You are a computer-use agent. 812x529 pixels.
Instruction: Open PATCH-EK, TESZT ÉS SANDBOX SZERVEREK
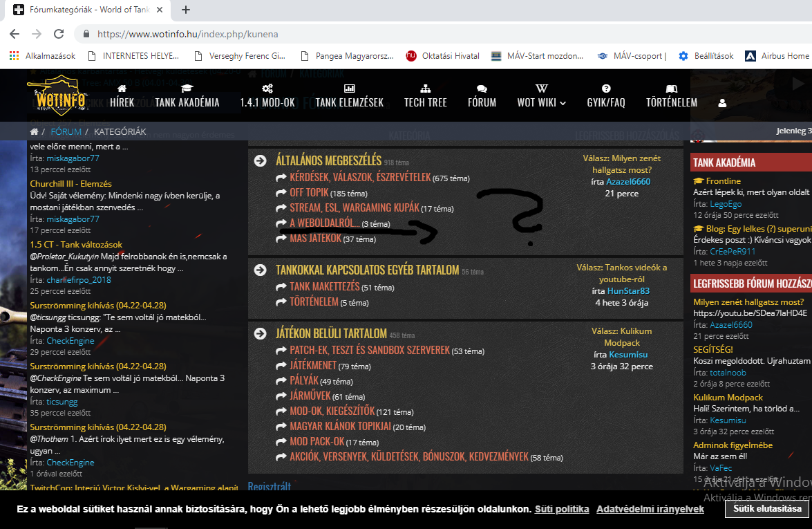[370, 351]
